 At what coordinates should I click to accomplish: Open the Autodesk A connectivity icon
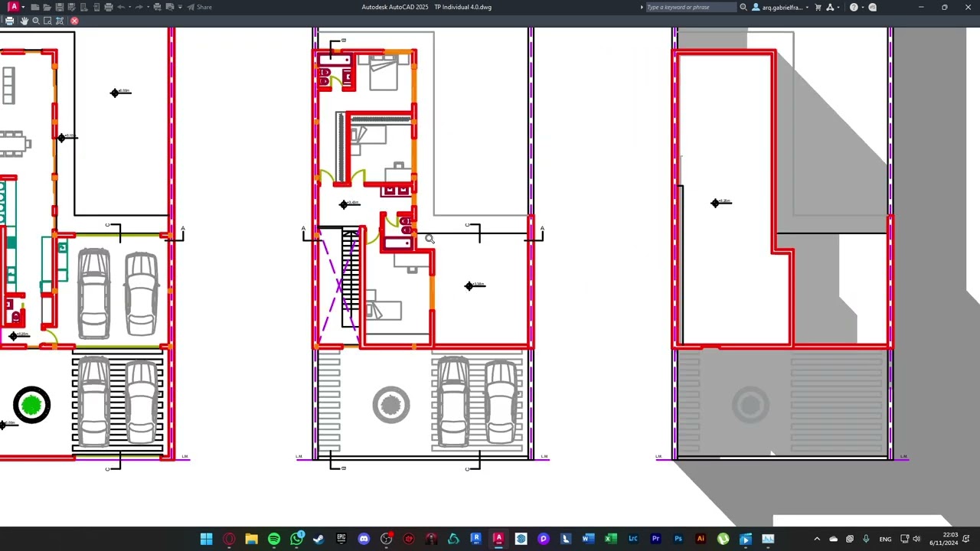(829, 7)
